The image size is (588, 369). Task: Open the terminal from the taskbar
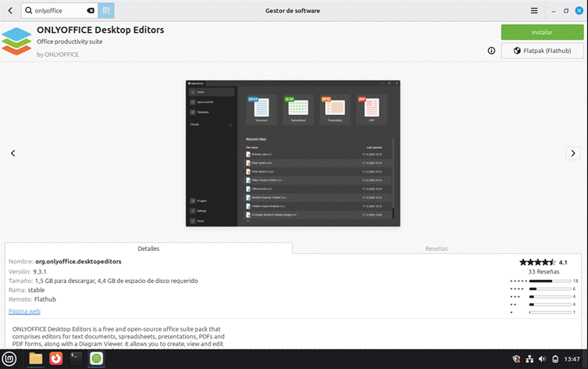tap(76, 359)
